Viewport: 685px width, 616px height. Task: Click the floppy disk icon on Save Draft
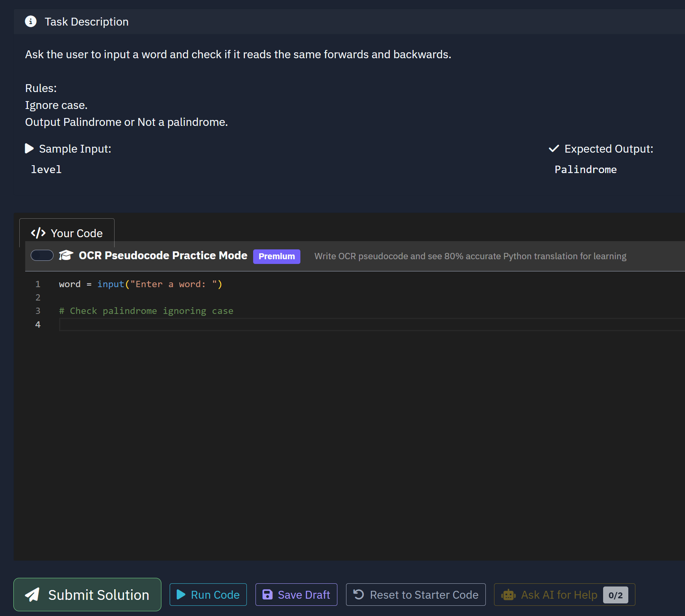[267, 595]
